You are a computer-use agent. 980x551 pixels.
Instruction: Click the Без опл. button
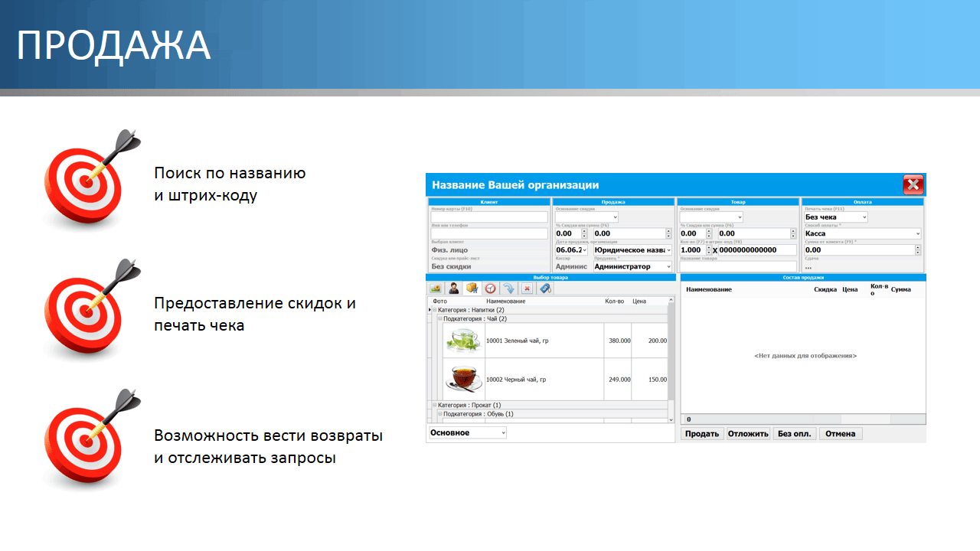794,434
